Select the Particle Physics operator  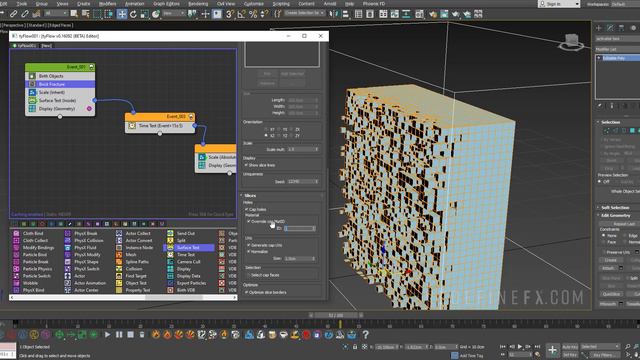coord(37,269)
